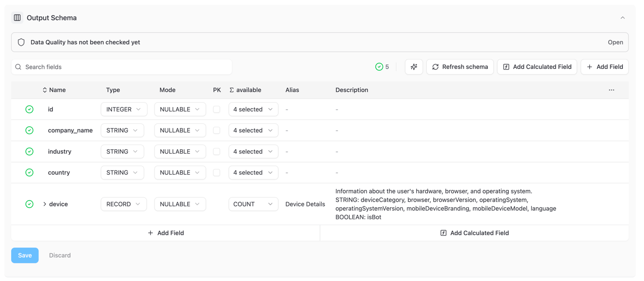This screenshot has width=644, height=281.
Task: Discard the schema changes
Action: [60, 255]
